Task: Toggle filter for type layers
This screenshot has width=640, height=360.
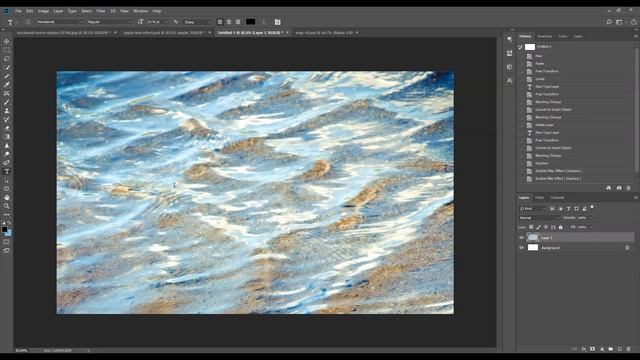Action: point(568,209)
